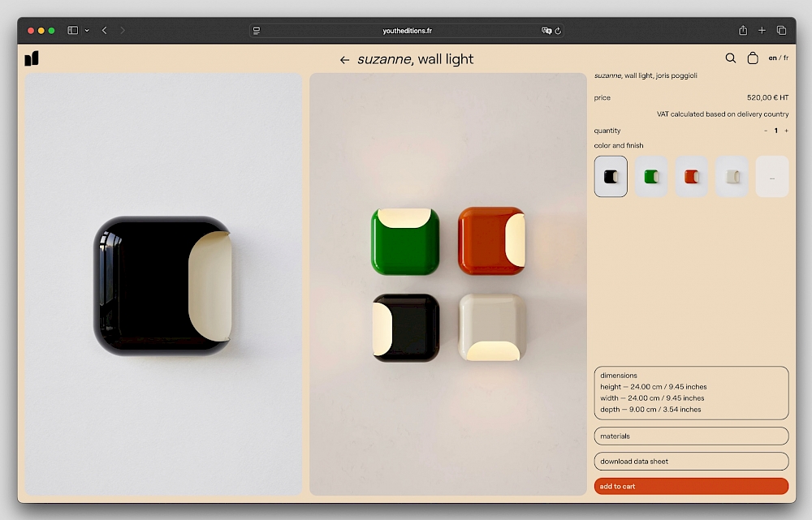Image resolution: width=812 pixels, height=520 pixels.
Task: Open the sidebar dropdown chevron in Safari
Action: click(87, 31)
